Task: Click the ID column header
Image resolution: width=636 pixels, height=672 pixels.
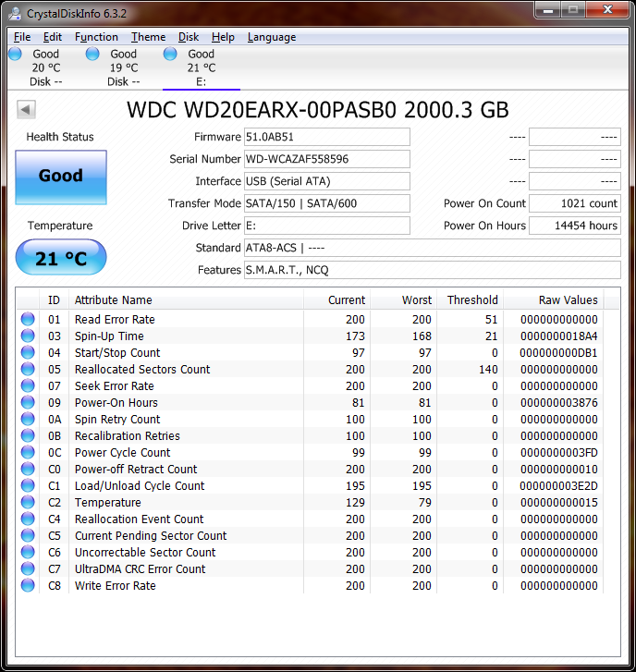Action: [54, 300]
